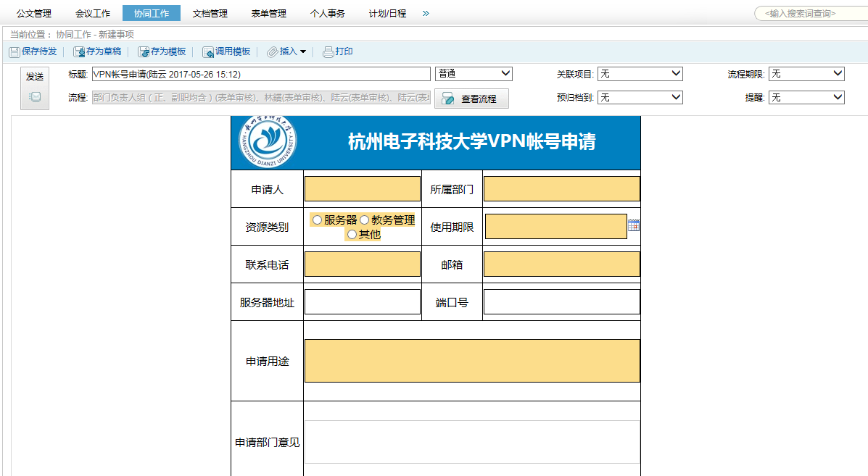868x476 pixels.
Task: Expand more navigation tabs with » arrow
Action: pyautogui.click(x=426, y=13)
